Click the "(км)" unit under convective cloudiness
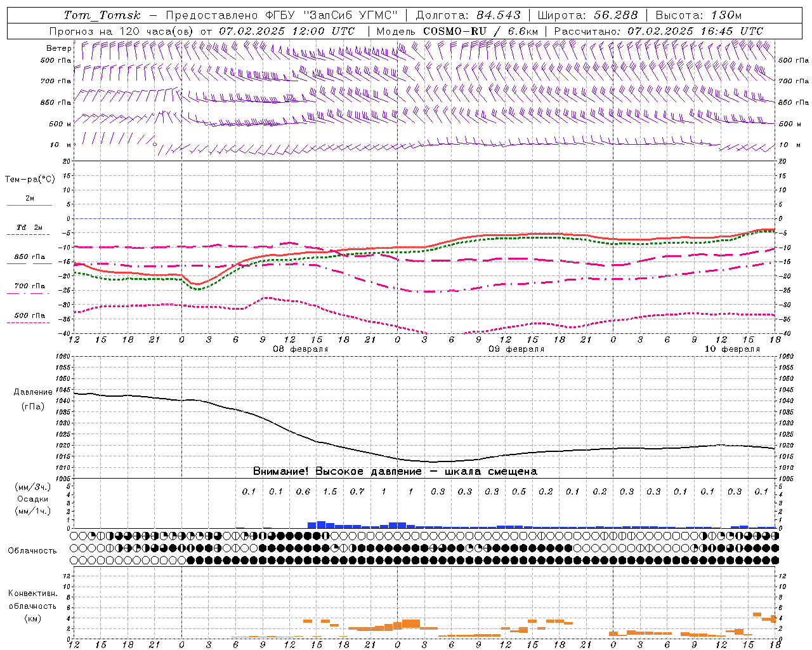This screenshot has height=650, width=812. pyautogui.click(x=32, y=618)
